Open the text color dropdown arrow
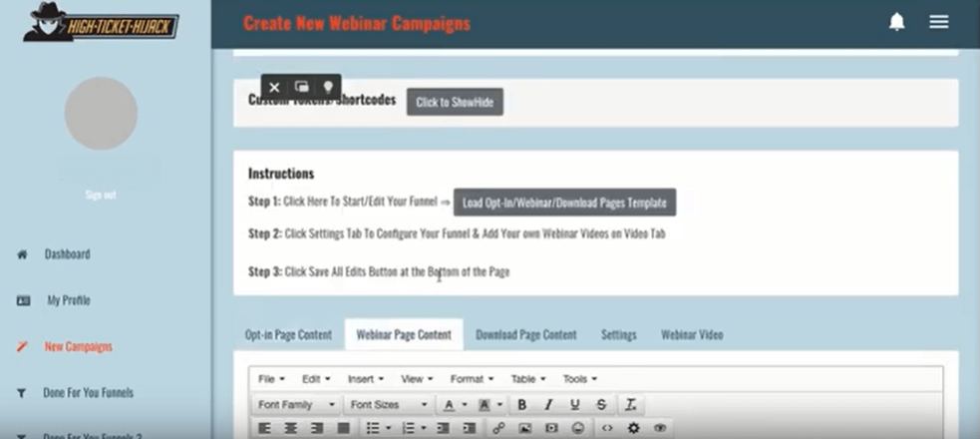980x439 pixels. click(x=465, y=405)
